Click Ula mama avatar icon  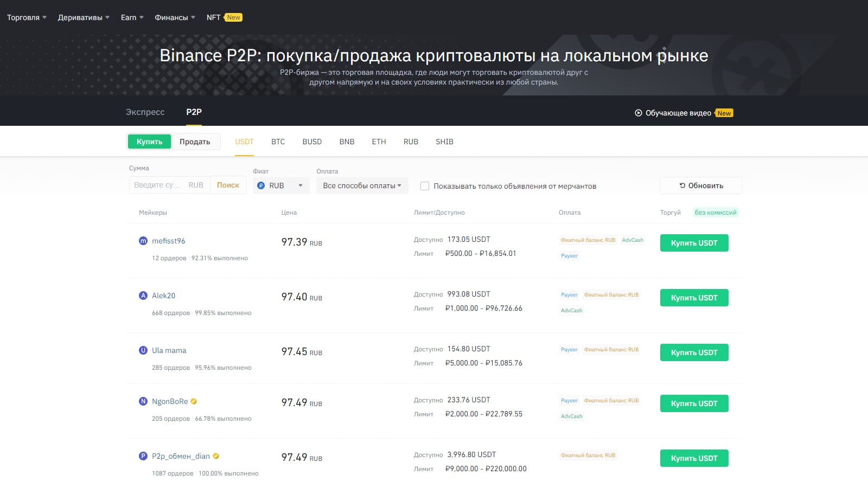coord(143,350)
